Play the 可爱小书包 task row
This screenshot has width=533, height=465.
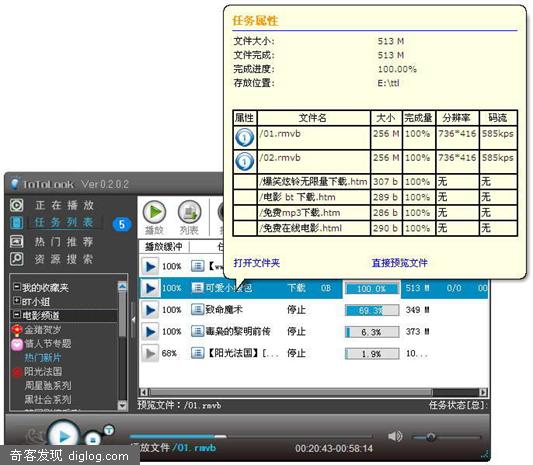(150, 288)
